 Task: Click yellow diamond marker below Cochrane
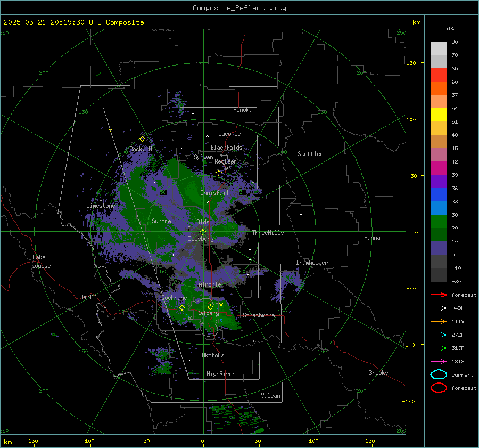pyautogui.click(x=182, y=308)
